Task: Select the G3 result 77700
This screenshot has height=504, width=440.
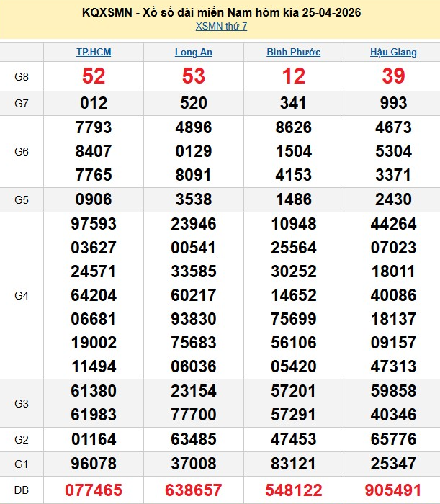Action: point(194,414)
